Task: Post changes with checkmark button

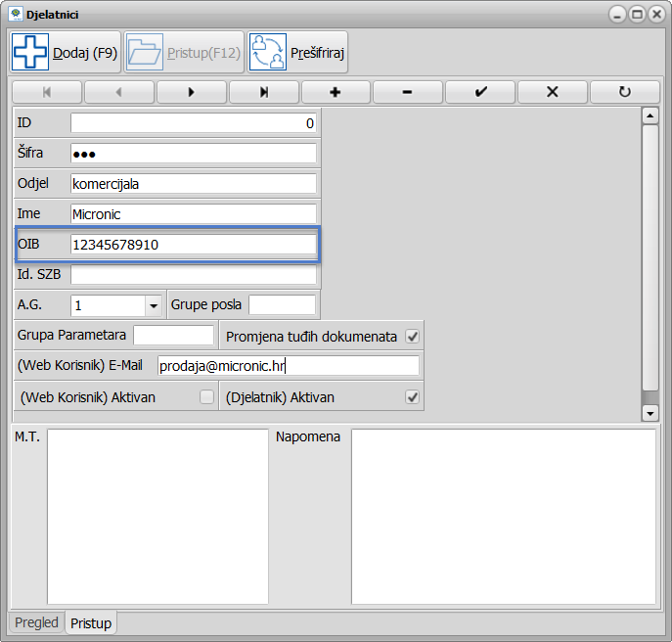Action: [480, 92]
